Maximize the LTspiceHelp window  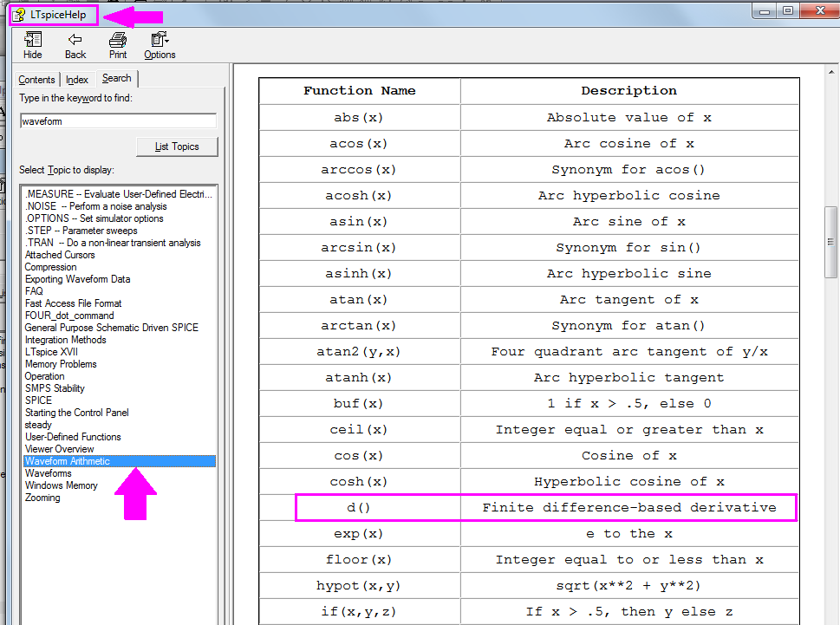[x=787, y=10]
